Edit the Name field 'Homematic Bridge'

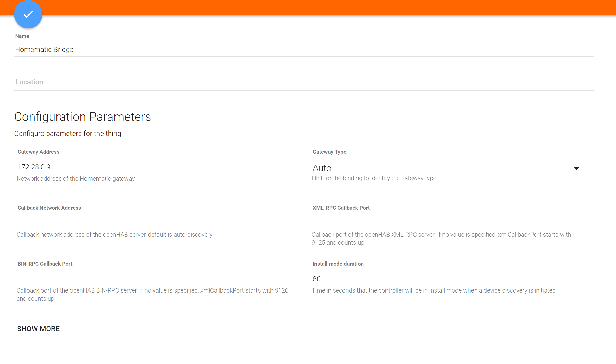coord(304,50)
